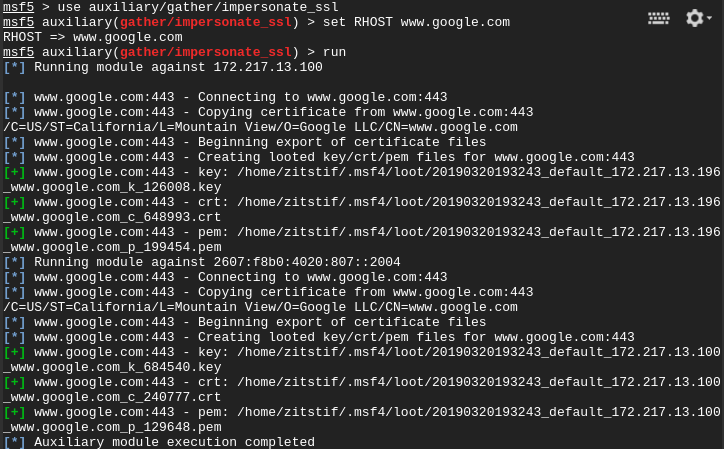Click the green [+] marker before '_www.google.com_k_126008.key'
The height and width of the screenshot is (449, 724).
coord(14,172)
